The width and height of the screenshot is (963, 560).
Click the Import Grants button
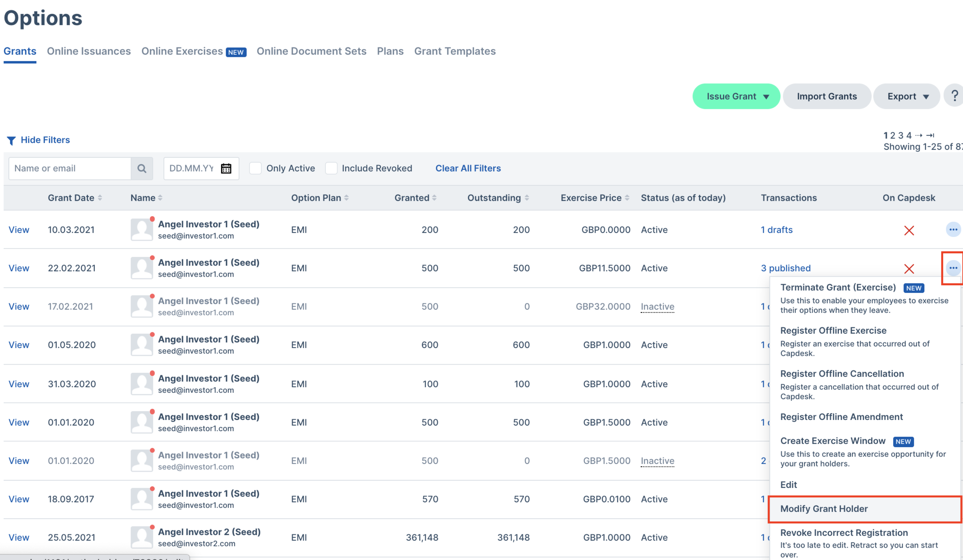(x=827, y=96)
